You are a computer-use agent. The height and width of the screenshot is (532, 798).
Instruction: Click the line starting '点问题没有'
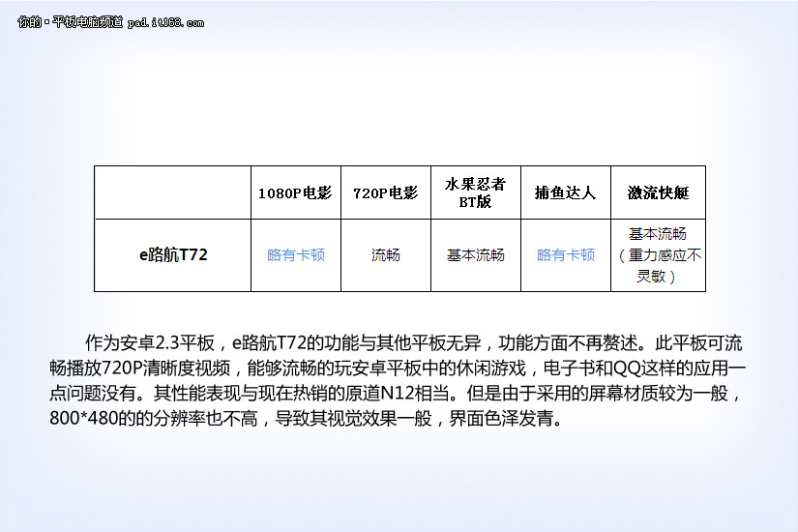396,393
